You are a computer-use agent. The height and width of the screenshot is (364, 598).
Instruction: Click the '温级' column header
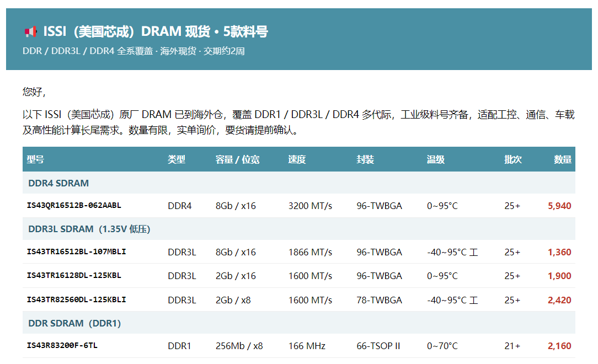(435, 159)
